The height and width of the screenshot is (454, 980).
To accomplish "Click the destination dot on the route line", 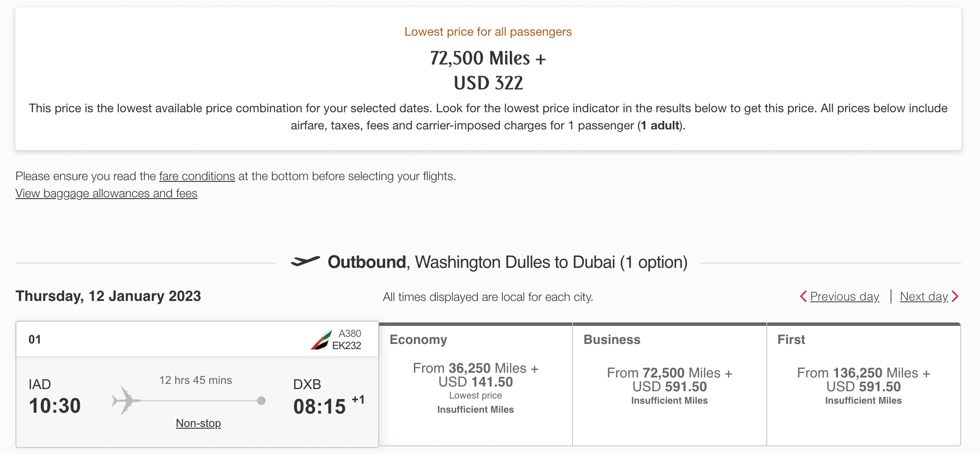I will point(261,401).
